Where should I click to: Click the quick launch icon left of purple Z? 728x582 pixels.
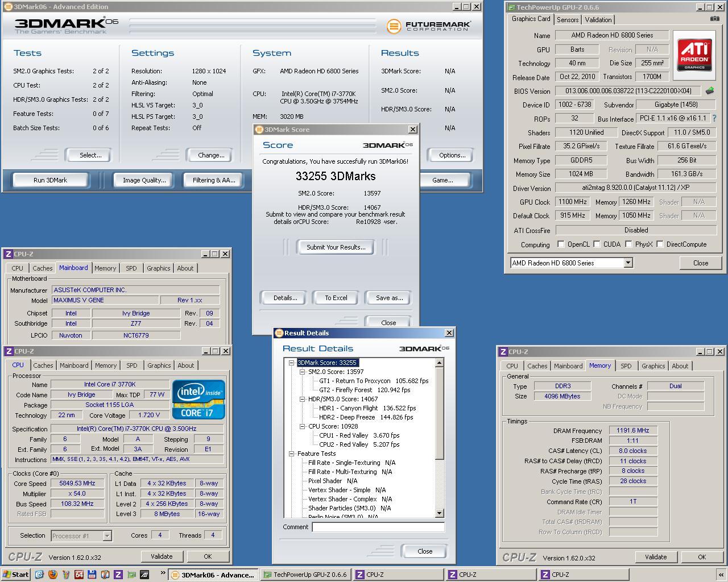pyautogui.click(x=105, y=575)
